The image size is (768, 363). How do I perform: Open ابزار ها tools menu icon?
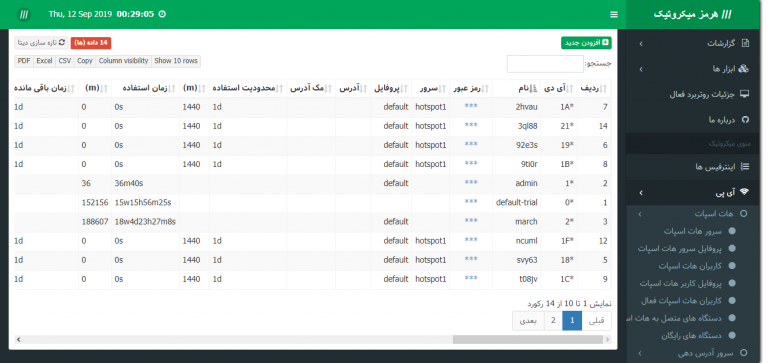tap(744, 69)
